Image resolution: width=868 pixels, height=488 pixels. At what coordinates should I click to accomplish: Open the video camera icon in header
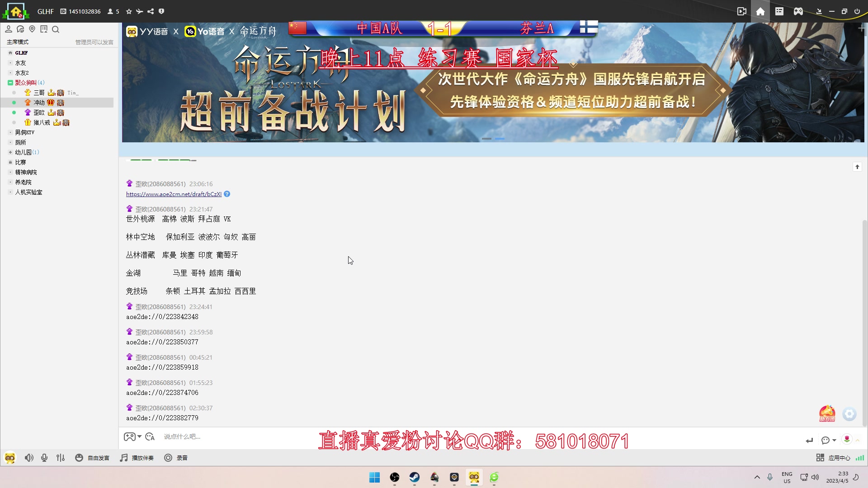(742, 11)
